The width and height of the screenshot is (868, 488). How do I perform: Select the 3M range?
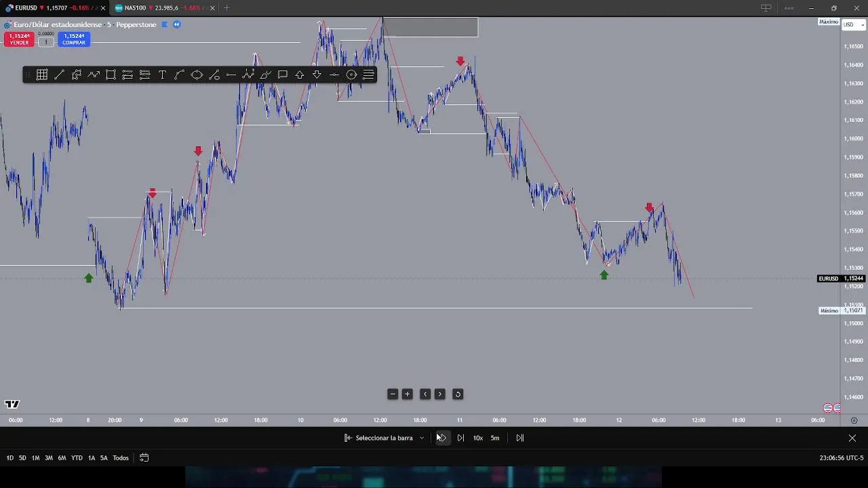[49, 458]
